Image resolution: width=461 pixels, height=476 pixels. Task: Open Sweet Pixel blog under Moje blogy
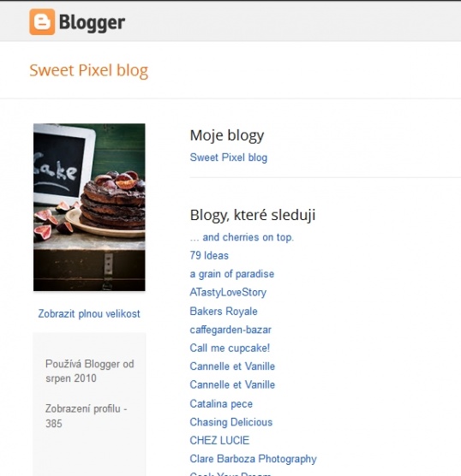click(x=229, y=158)
